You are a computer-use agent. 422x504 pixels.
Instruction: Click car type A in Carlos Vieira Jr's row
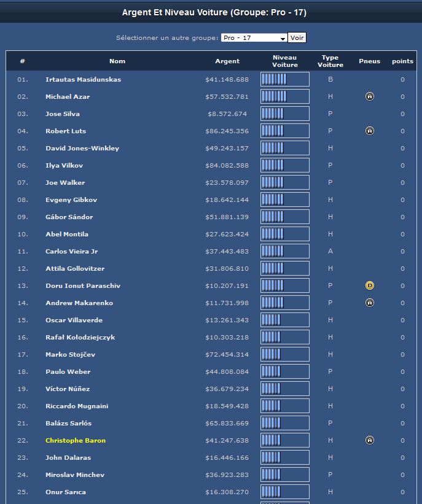pyautogui.click(x=330, y=251)
